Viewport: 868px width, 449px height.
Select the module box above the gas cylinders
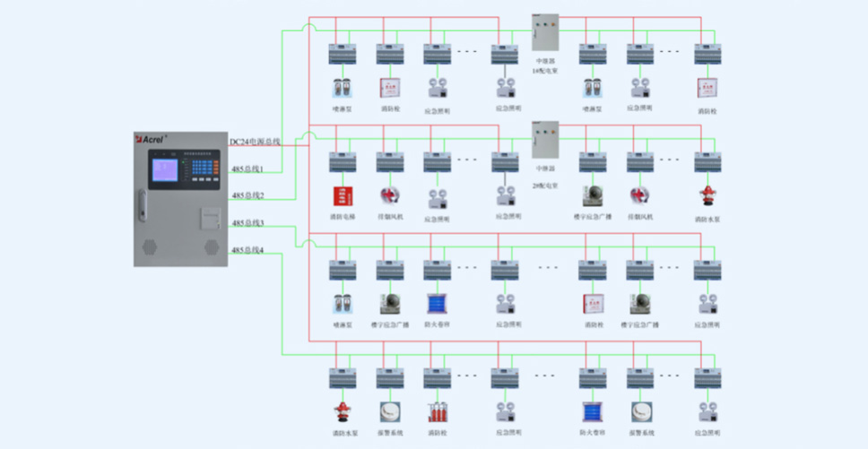click(438, 378)
